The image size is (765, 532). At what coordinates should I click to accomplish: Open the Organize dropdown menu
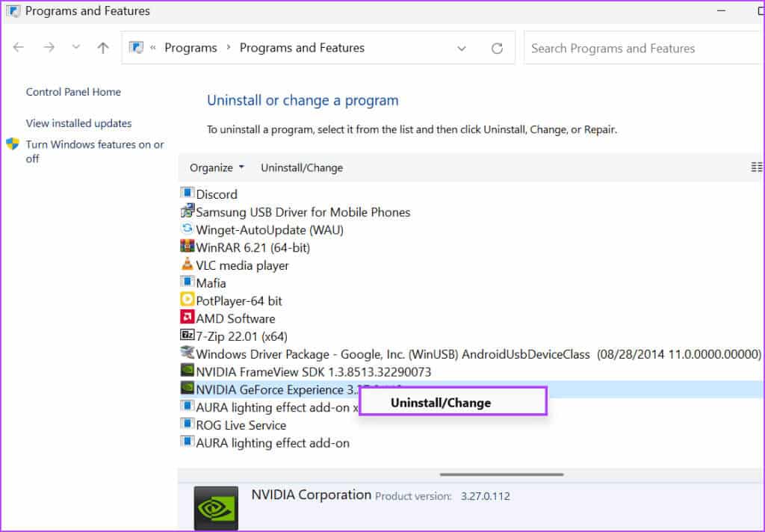tap(217, 168)
